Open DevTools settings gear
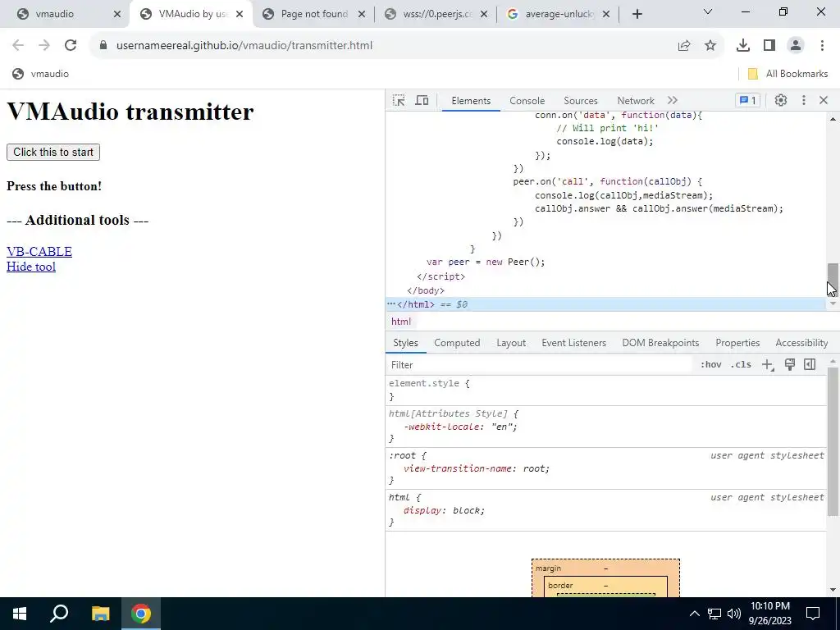840x630 pixels. pyautogui.click(x=781, y=100)
